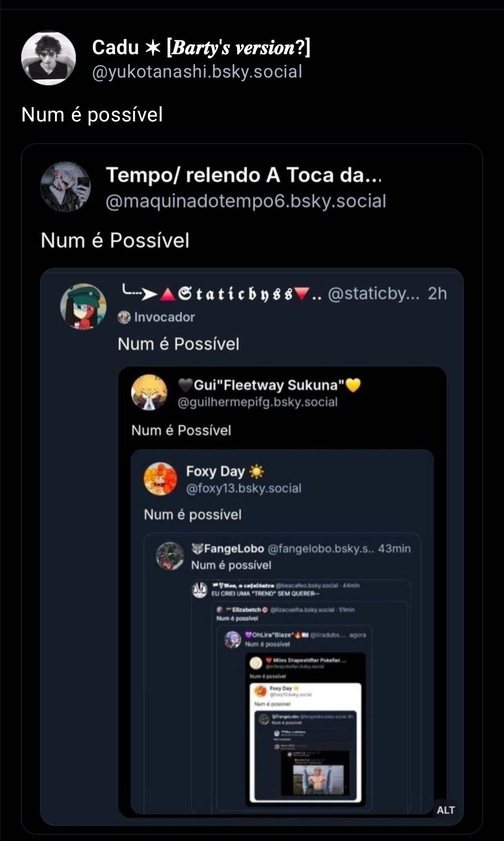Open the @foxy13.bsky.social handle
Image resolution: width=504 pixels, height=841 pixels.
[x=244, y=488]
